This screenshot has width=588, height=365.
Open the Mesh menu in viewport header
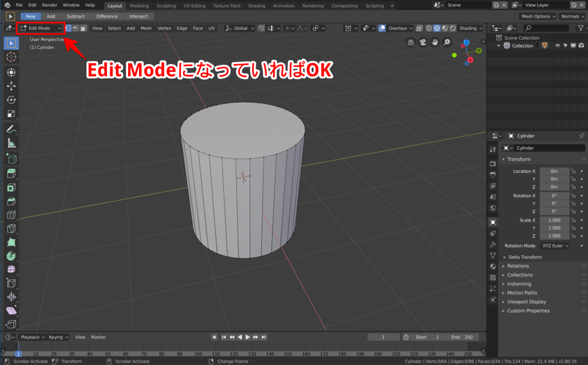point(146,28)
